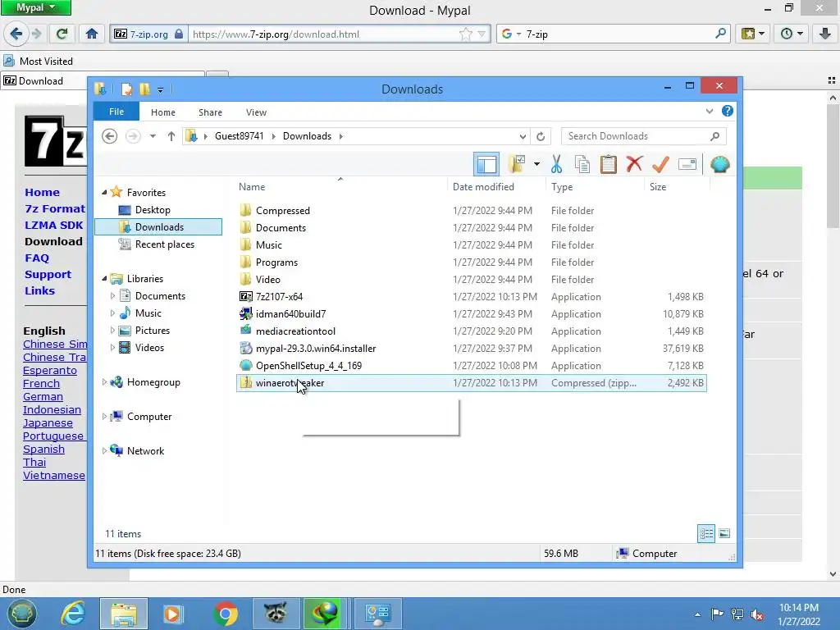Click the New folder icon in title bar

(144, 89)
